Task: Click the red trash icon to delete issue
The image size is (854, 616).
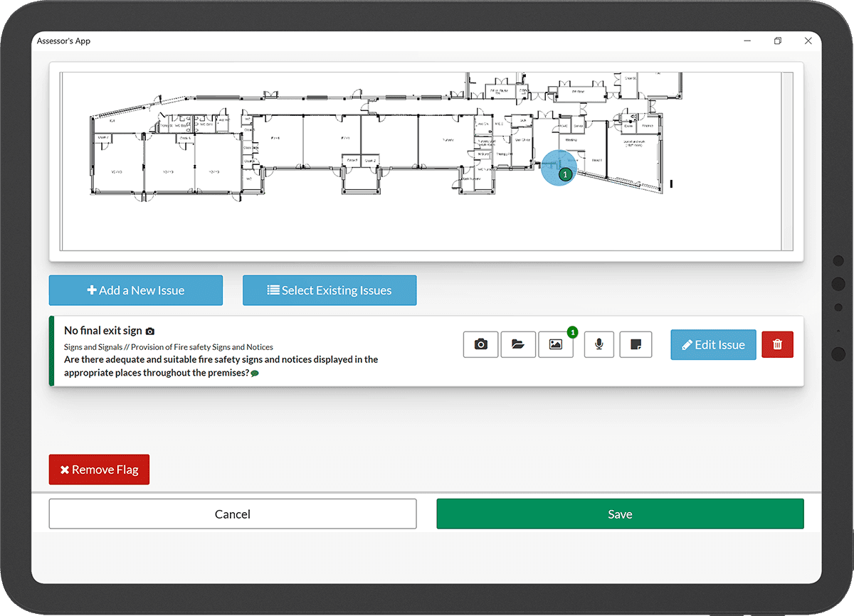Action: tap(777, 344)
